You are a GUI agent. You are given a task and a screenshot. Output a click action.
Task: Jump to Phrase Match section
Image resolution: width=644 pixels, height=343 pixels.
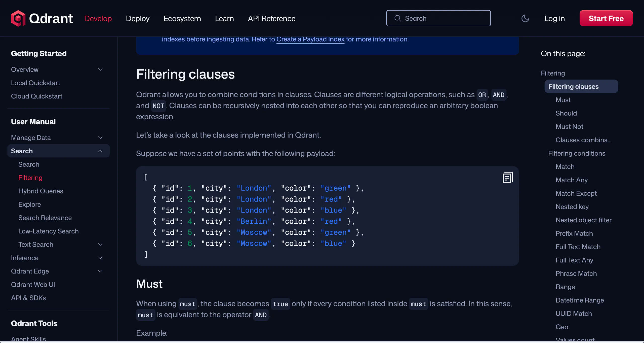pyautogui.click(x=576, y=273)
